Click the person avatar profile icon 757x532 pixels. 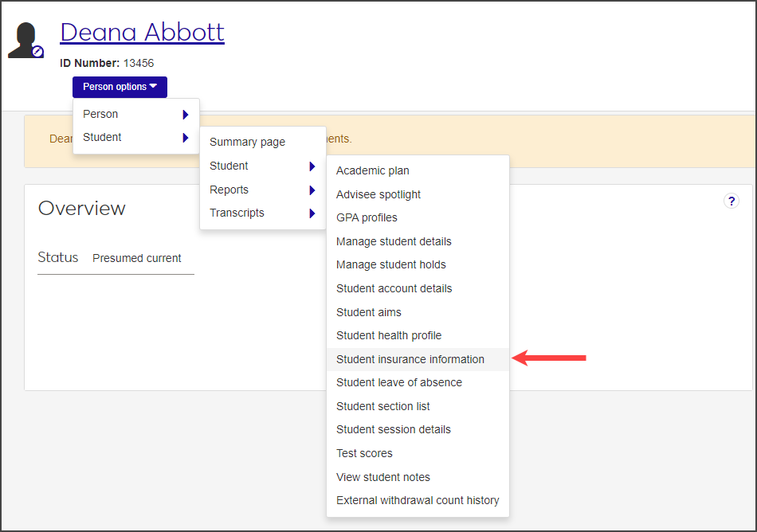[25, 40]
